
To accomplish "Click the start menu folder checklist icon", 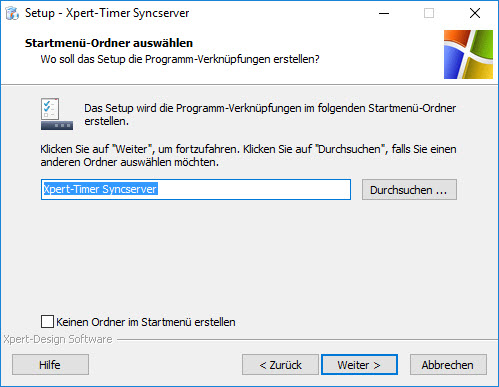I will [x=57, y=114].
